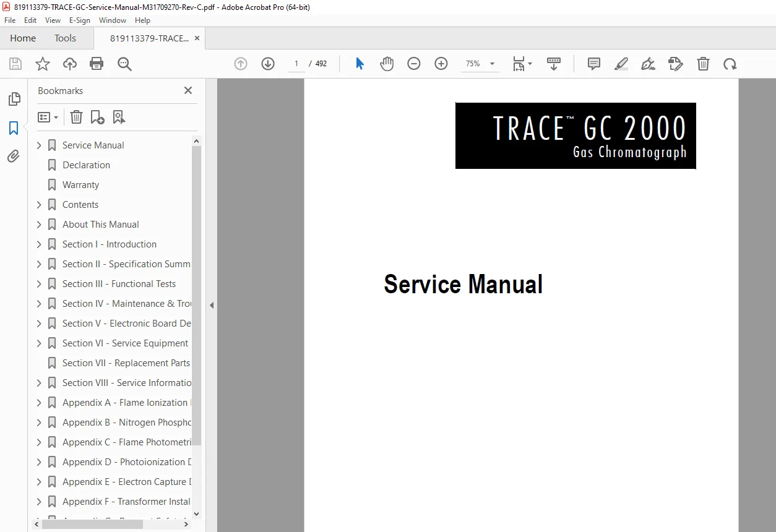Star this file as favorite
This screenshot has height=532, width=776.
tap(43, 64)
